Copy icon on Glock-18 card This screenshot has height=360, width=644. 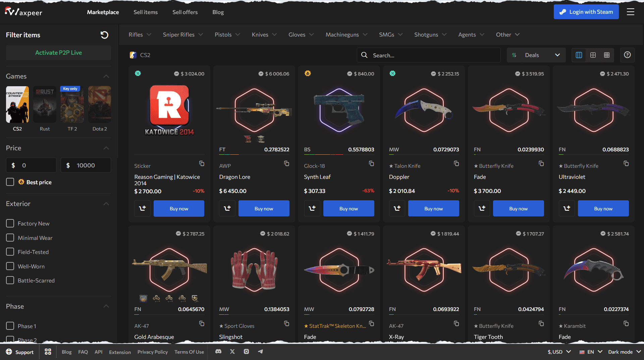point(371,163)
